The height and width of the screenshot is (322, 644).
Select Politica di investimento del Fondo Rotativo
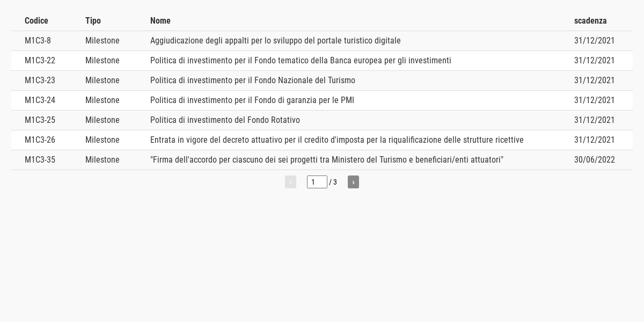click(225, 120)
